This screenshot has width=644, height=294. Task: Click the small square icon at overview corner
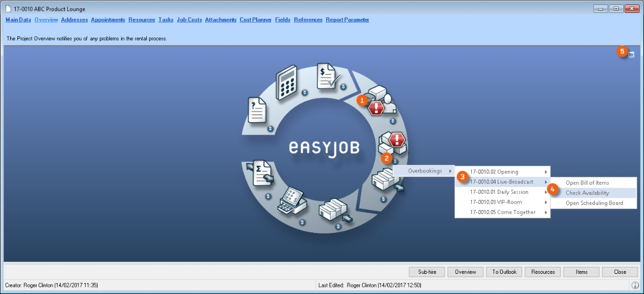tap(632, 54)
